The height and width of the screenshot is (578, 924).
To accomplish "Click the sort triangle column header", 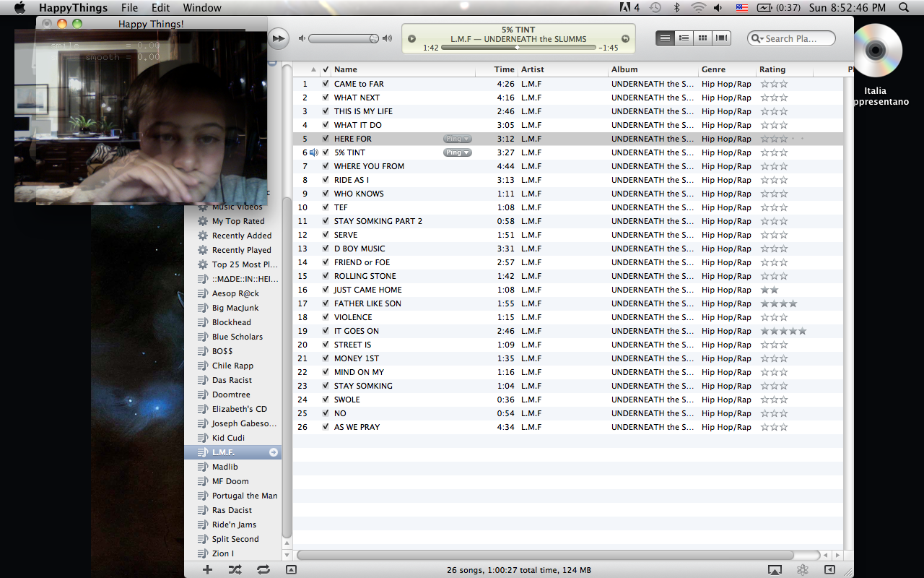I will pos(314,70).
